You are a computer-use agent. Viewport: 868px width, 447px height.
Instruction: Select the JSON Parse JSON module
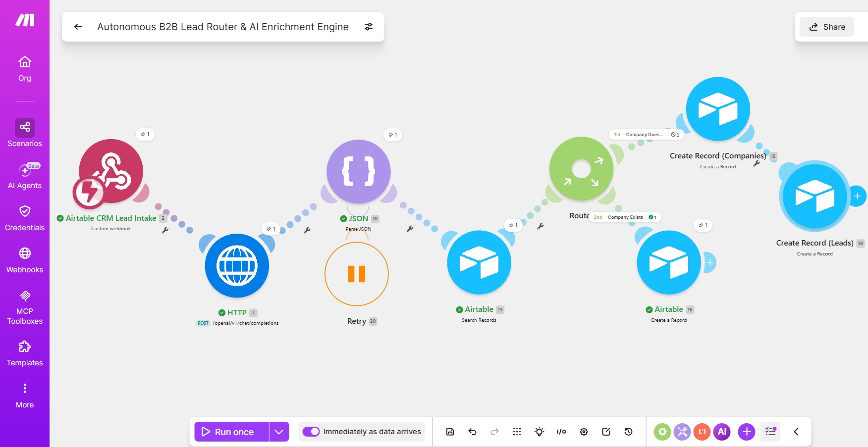tap(359, 171)
